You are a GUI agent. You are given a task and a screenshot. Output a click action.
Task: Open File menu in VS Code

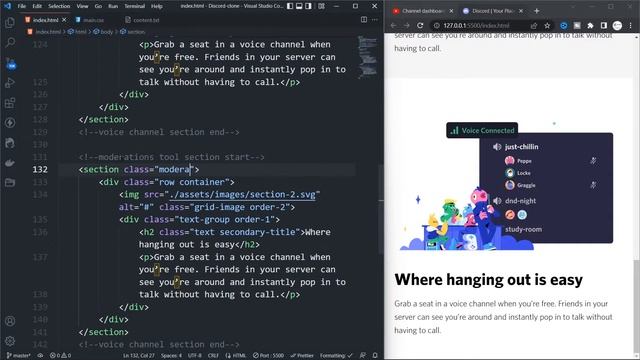[22, 6]
